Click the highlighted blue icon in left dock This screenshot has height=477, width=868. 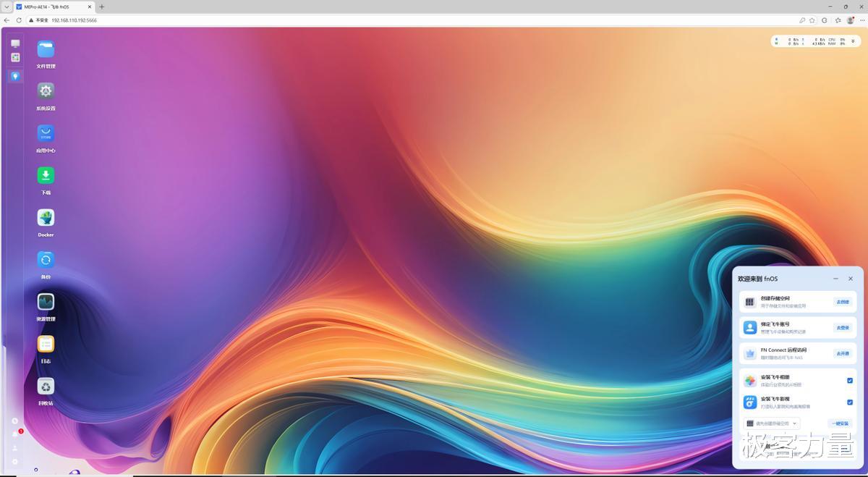click(x=15, y=76)
